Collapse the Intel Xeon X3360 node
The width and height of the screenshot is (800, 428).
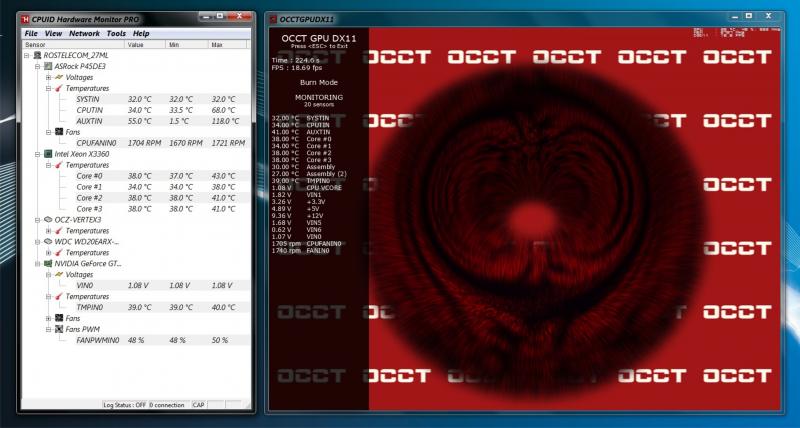click(x=38, y=154)
